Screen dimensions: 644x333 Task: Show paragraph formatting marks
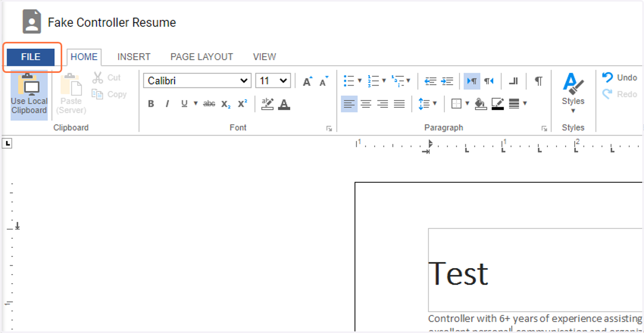[x=538, y=81]
